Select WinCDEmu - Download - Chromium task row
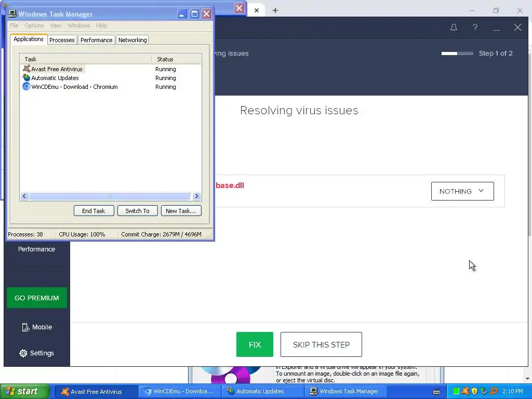The height and width of the screenshot is (399, 532). (x=111, y=87)
